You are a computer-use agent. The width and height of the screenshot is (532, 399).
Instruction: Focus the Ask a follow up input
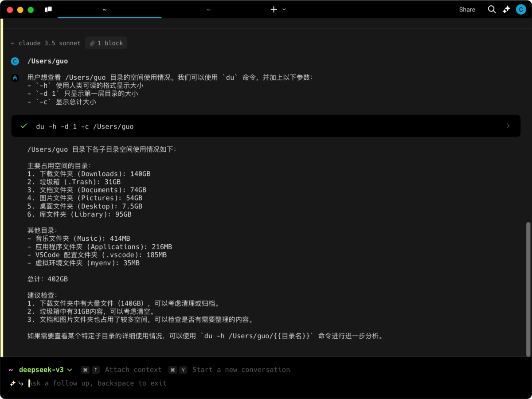coord(98,383)
